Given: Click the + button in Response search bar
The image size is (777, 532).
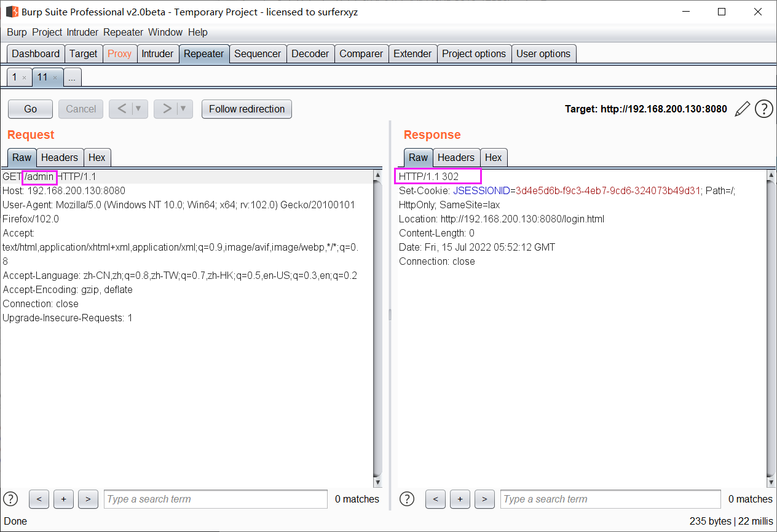Looking at the screenshot, I should [x=460, y=499].
